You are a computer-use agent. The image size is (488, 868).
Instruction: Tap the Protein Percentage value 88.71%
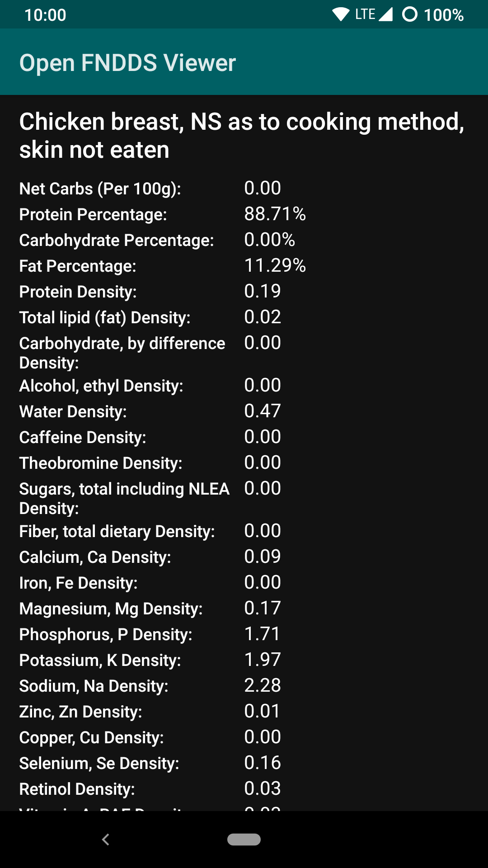pyautogui.click(x=275, y=214)
